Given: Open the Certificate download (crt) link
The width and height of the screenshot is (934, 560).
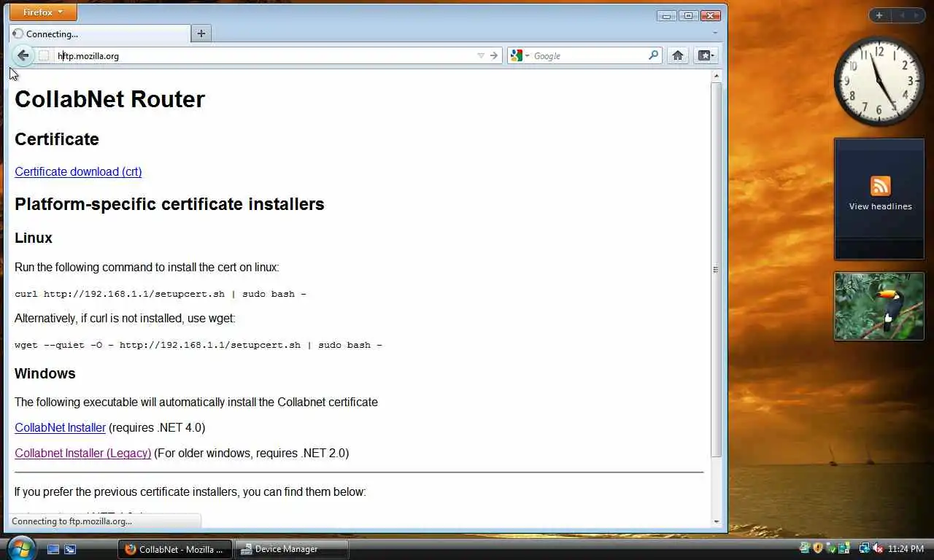Looking at the screenshot, I should click(x=78, y=172).
